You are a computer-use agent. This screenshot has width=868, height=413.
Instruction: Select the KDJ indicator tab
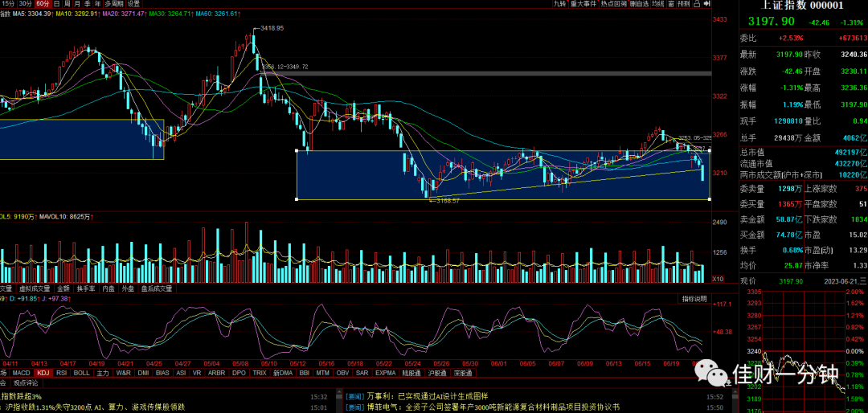[43, 373]
